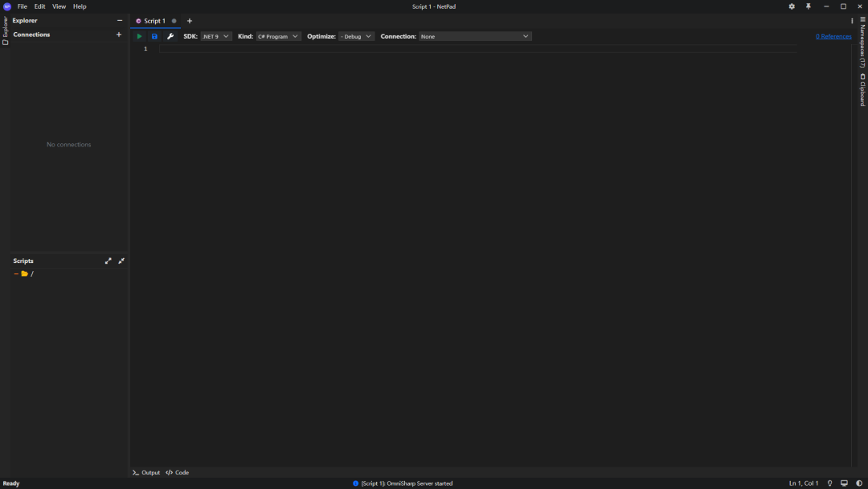Save the script using blue disk icon

point(154,36)
